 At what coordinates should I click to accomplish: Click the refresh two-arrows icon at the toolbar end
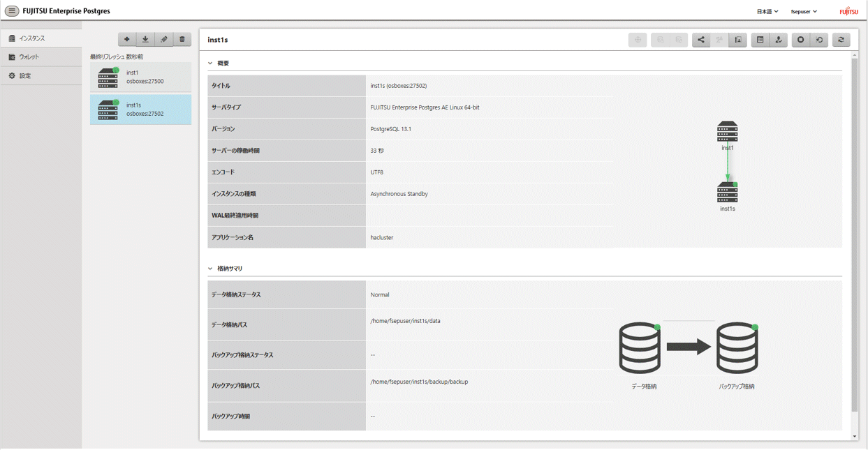coord(841,40)
